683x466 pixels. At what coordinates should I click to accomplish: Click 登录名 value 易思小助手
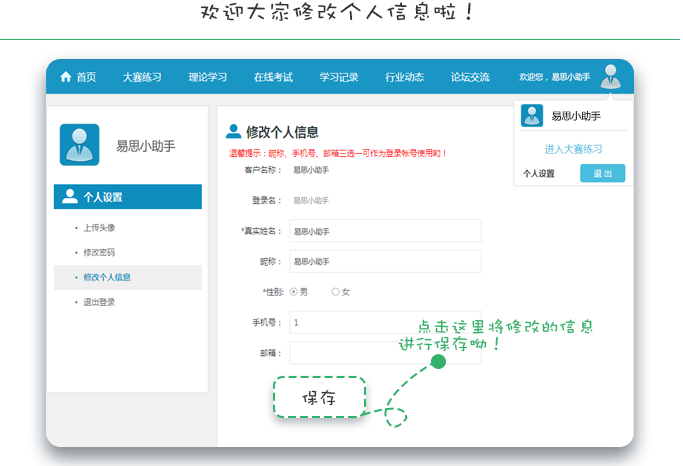coord(311,200)
